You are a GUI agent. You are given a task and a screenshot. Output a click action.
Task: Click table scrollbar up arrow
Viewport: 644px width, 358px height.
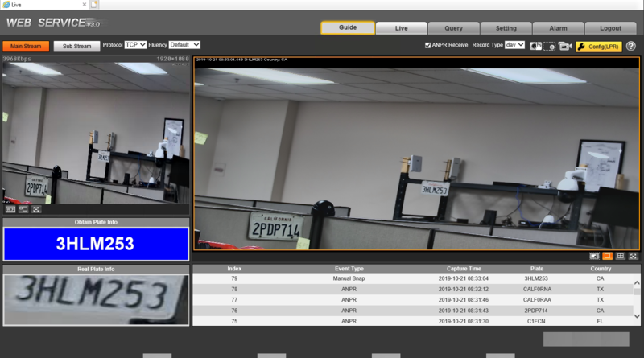tap(637, 283)
